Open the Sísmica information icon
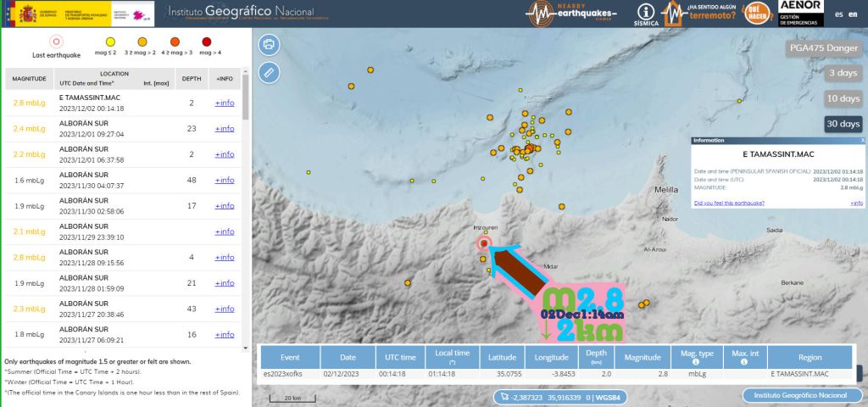This screenshot has width=868, height=407. coord(646,14)
